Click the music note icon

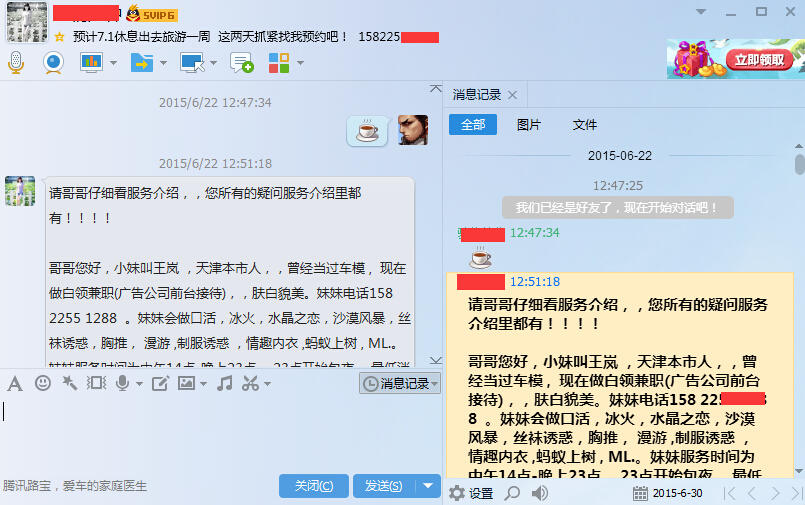click(x=224, y=383)
